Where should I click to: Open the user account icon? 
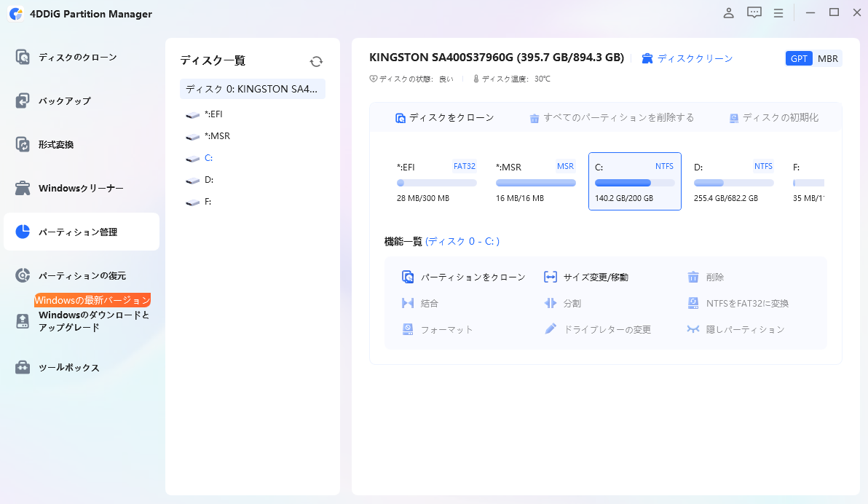click(x=728, y=12)
